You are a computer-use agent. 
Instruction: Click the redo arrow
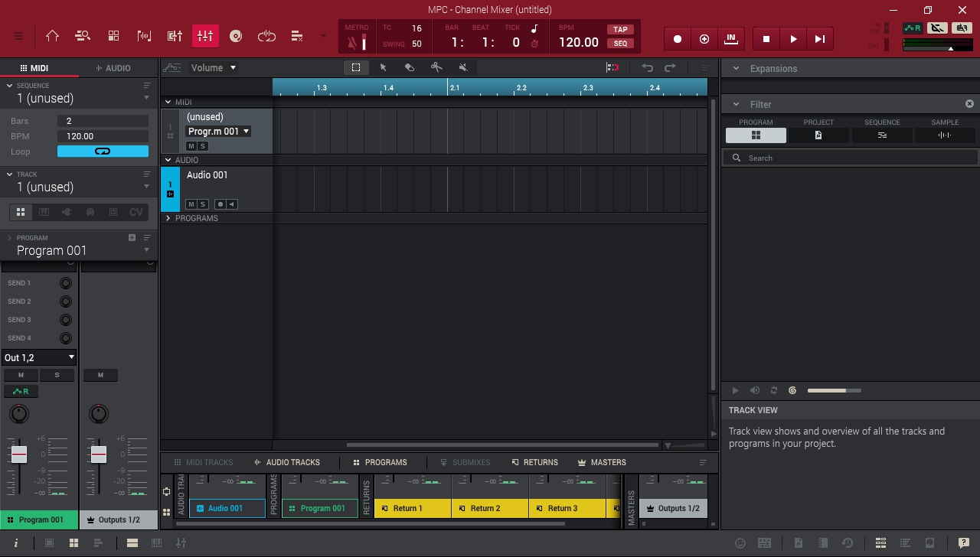(670, 67)
